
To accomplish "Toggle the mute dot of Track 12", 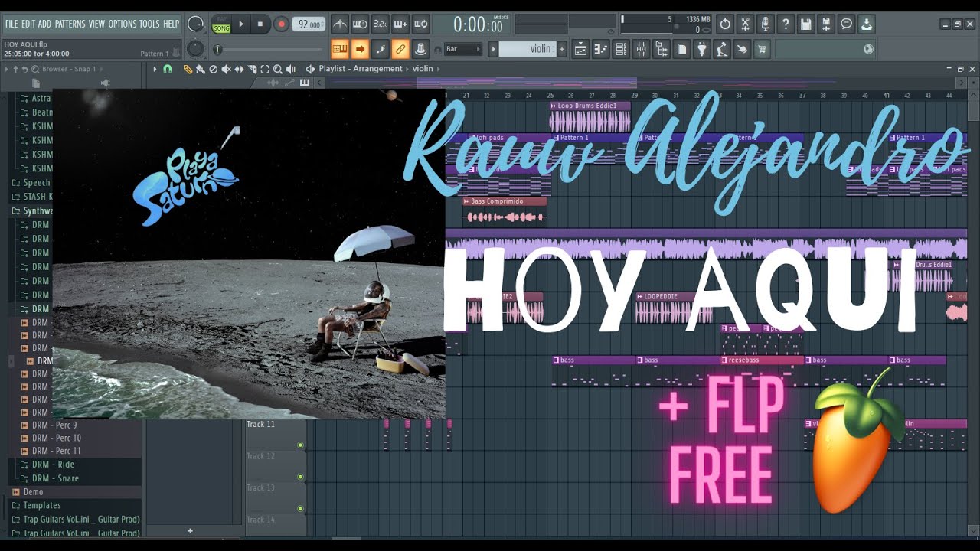I will 300,477.
